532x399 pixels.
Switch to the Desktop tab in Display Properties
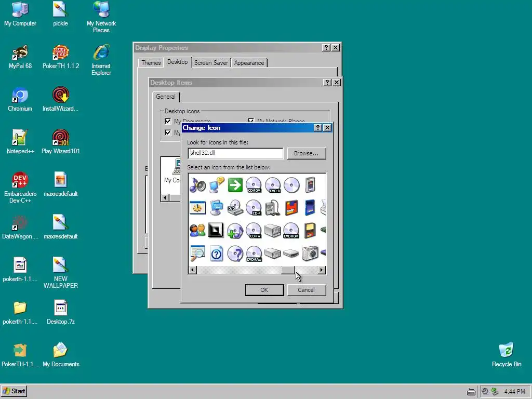point(177,62)
